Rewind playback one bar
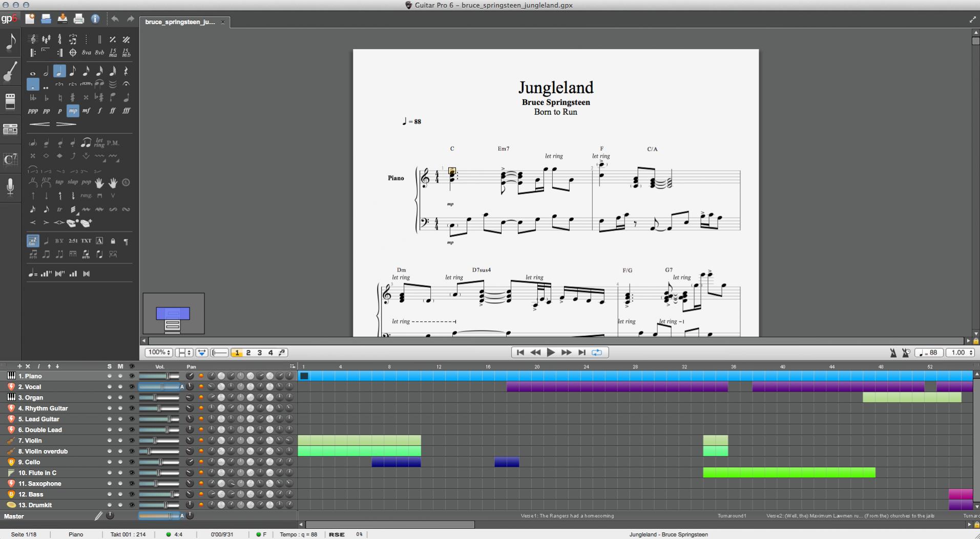 coord(536,353)
